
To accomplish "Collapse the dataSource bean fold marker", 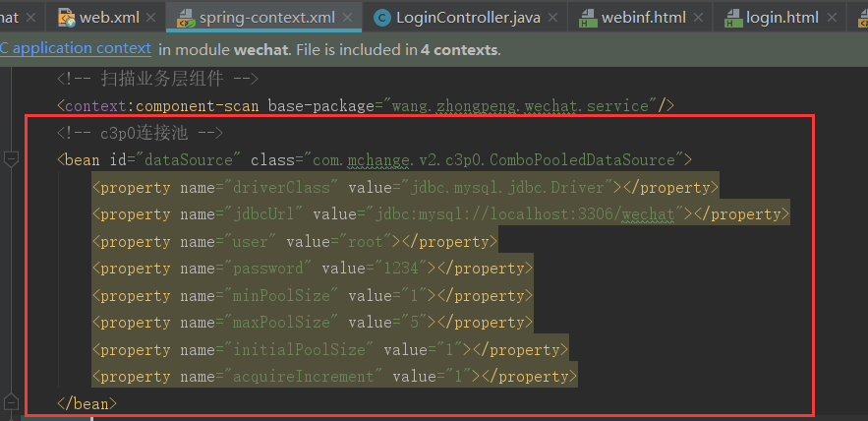I will coord(11,159).
